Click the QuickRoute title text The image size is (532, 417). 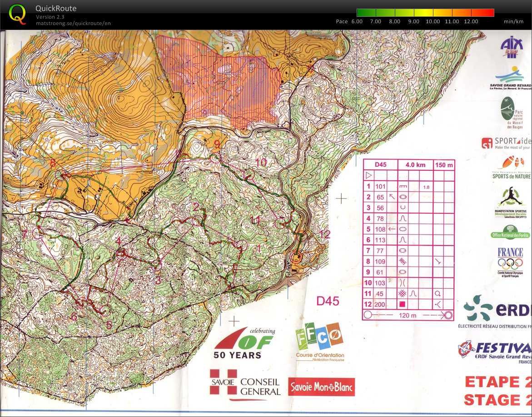pos(56,9)
